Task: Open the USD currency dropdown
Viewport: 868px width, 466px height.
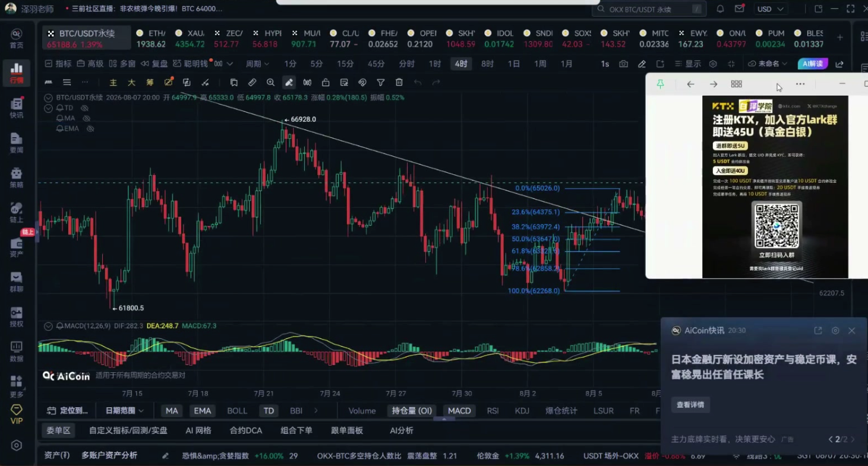Action: (771, 9)
